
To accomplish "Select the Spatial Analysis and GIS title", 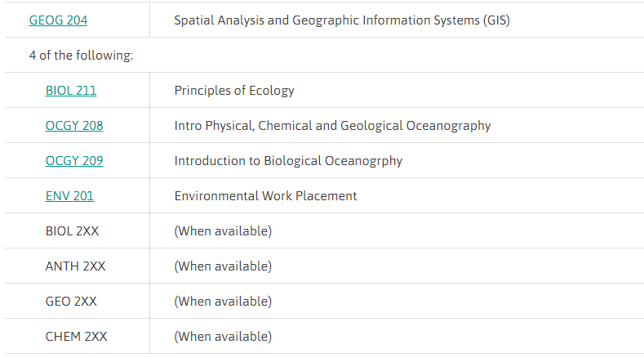I will (x=341, y=20).
